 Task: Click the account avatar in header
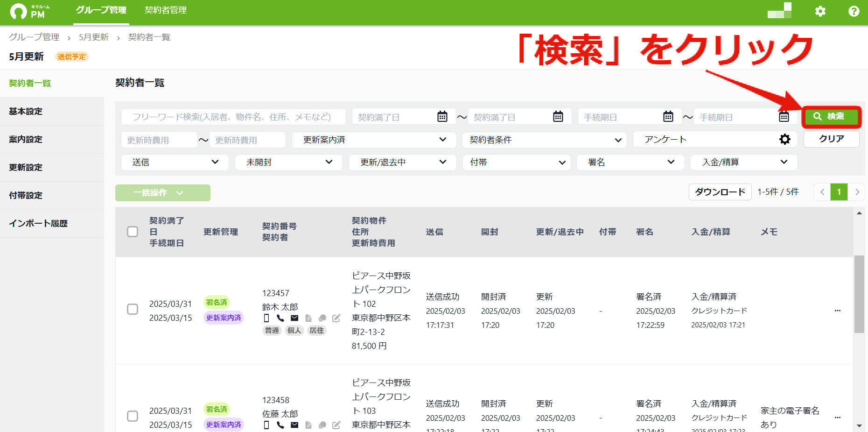point(780,10)
